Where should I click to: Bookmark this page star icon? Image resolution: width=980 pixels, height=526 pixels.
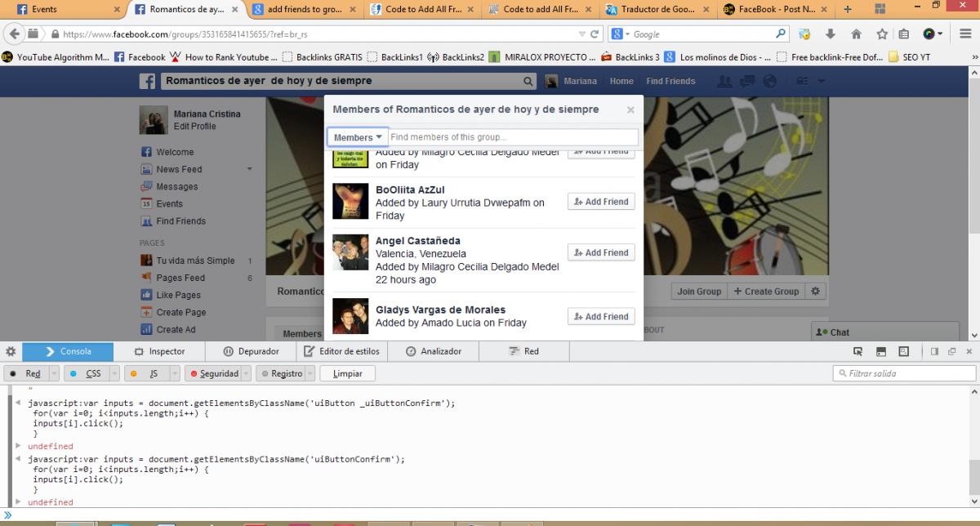tap(880, 34)
